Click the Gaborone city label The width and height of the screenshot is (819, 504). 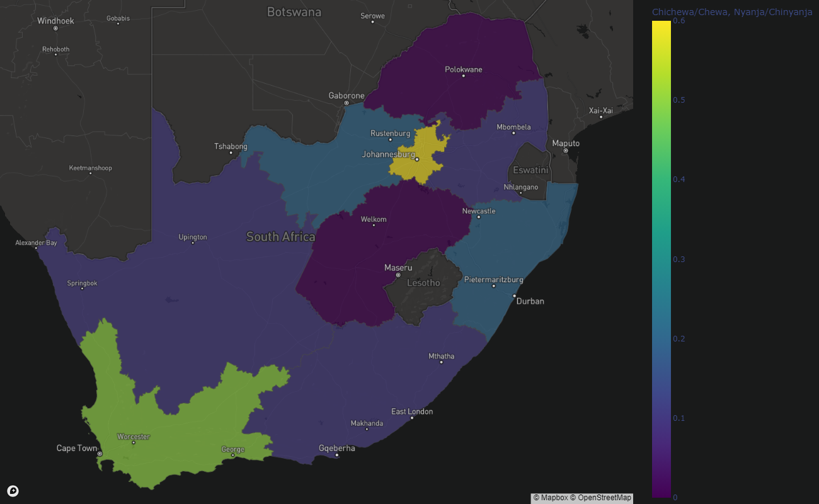[x=346, y=96]
